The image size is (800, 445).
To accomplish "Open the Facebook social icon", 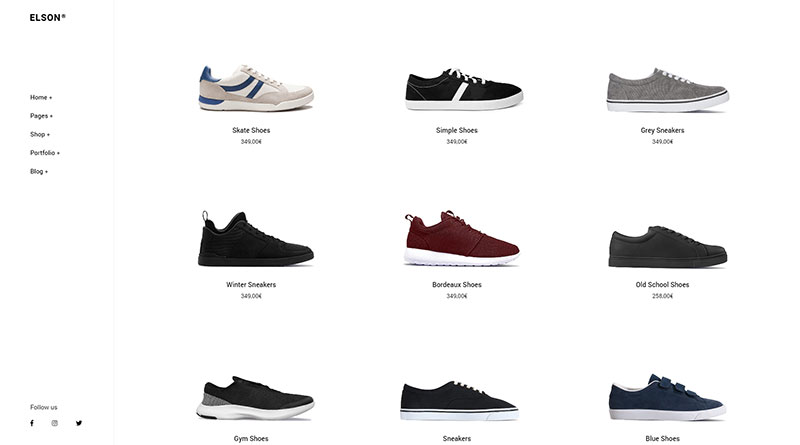I will [x=32, y=423].
